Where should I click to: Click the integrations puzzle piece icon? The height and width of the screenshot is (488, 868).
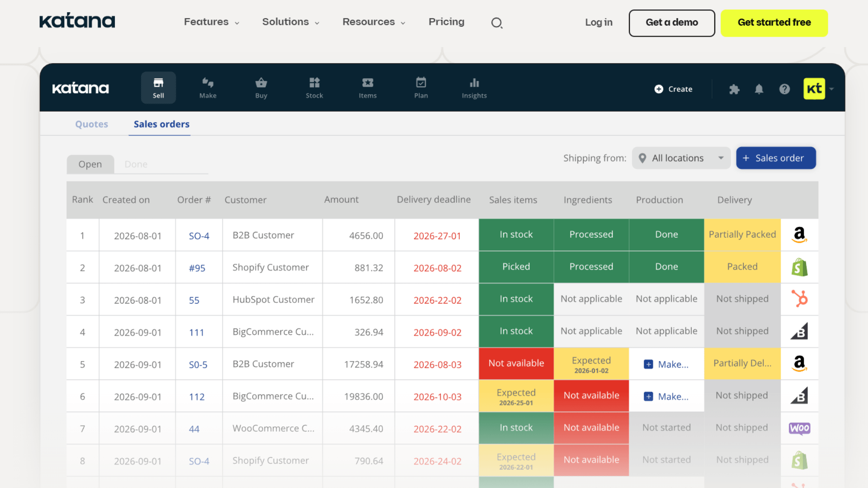pyautogui.click(x=734, y=89)
